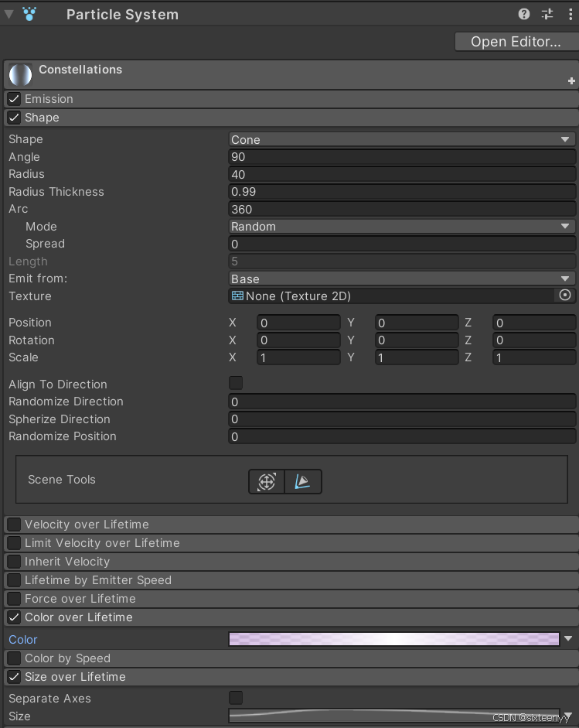Image resolution: width=579 pixels, height=728 pixels.
Task: Click the Angle field with value 90
Action: pyautogui.click(x=402, y=156)
